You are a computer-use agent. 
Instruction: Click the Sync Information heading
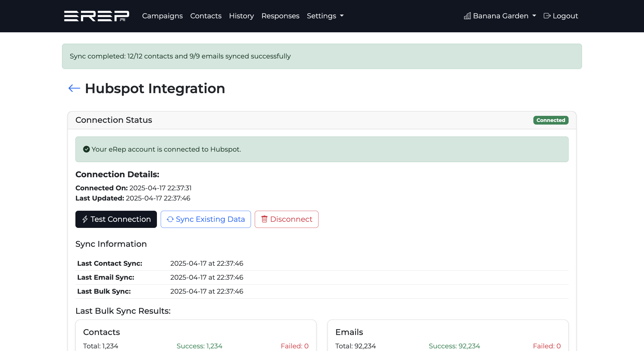click(111, 244)
